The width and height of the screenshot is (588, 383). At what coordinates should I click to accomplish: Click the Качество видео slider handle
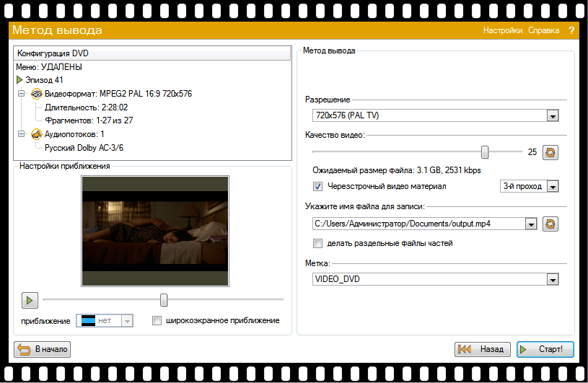pos(485,152)
